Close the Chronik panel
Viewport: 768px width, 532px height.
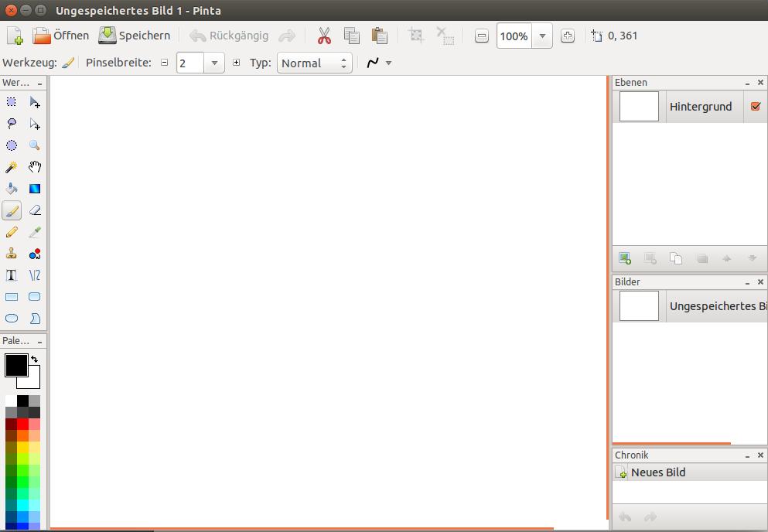tap(760, 455)
